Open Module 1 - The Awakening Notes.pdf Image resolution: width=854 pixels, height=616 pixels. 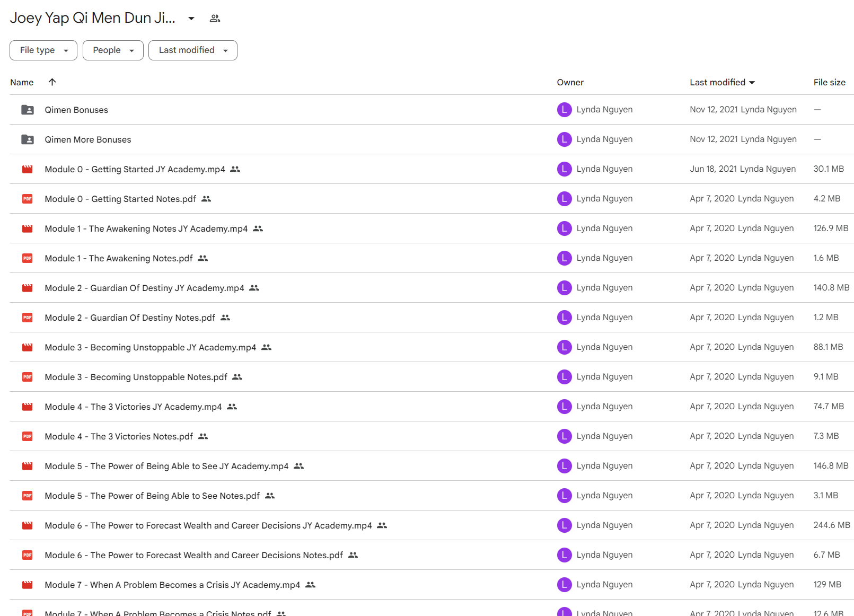(x=119, y=258)
